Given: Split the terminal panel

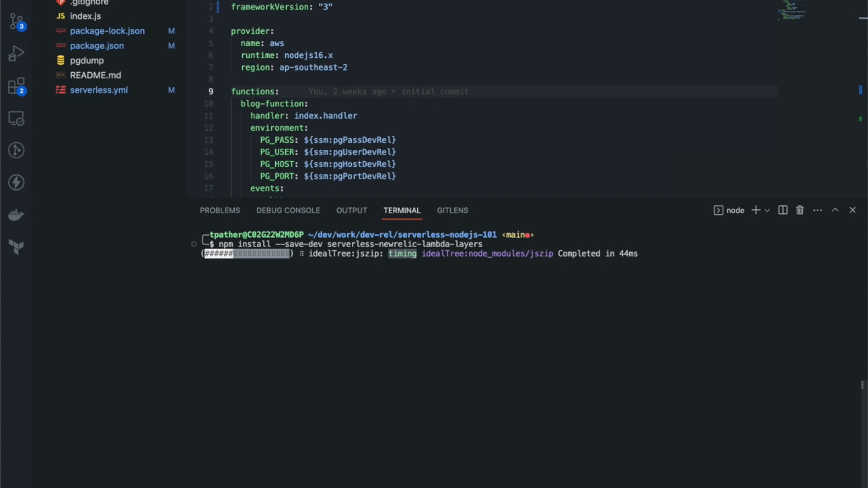Looking at the screenshot, I should (x=783, y=210).
